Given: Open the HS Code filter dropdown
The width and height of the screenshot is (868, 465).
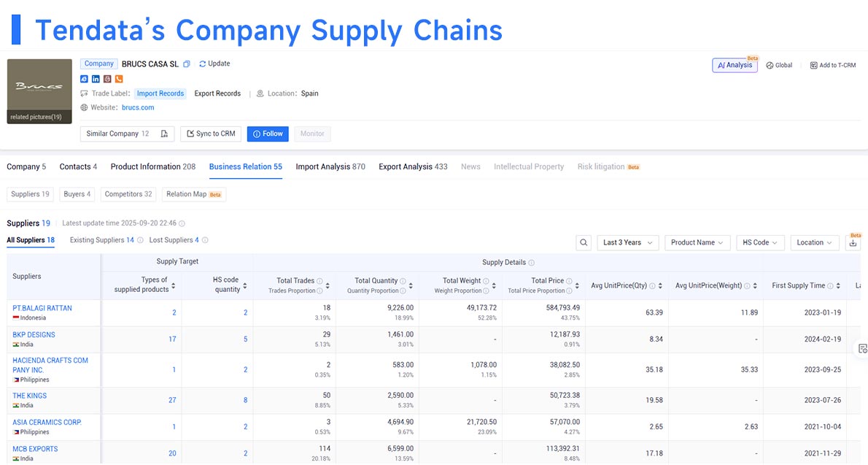Looking at the screenshot, I should coord(760,243).
